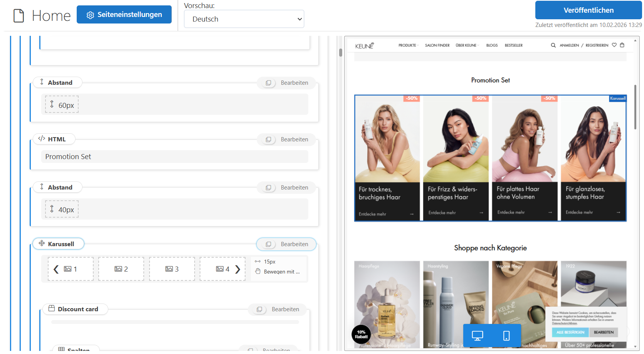Image resolution: width=644 pixels, height=354 pixels.
Task: Switch preview to desktop view icon
Action: [478, 336]
